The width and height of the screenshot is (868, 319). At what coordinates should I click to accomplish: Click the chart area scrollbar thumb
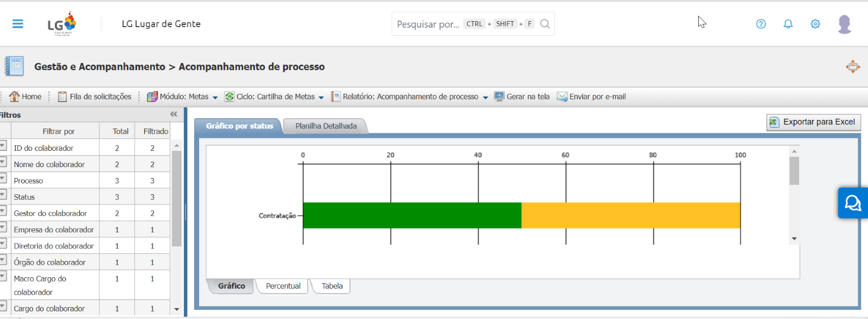click(x=794, y=171)
